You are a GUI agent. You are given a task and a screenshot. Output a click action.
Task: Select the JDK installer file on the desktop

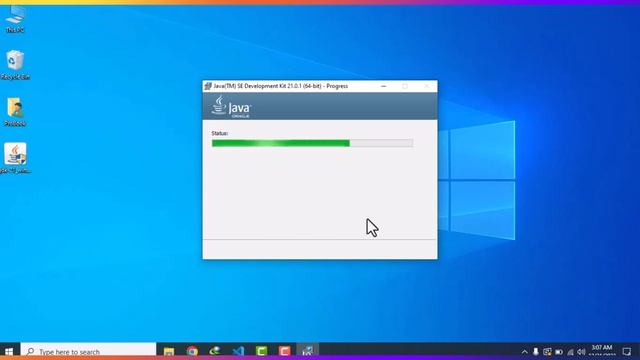click(15, 158)
